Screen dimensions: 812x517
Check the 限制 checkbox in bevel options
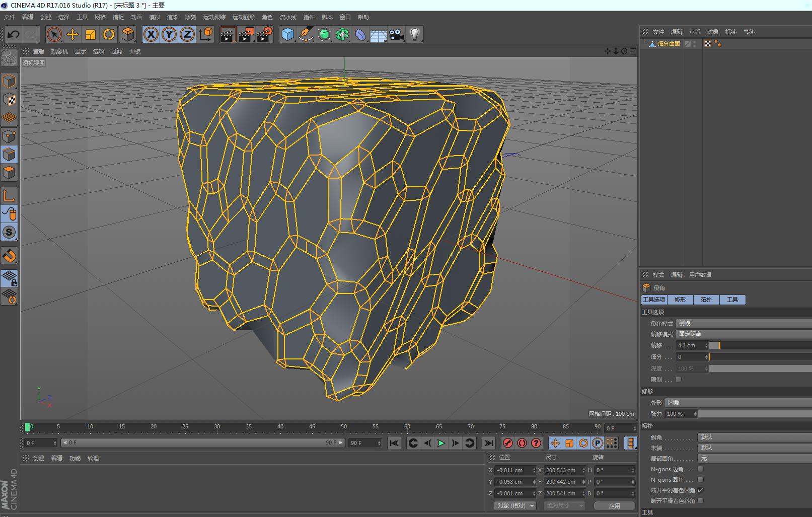[x=678, y=379]
